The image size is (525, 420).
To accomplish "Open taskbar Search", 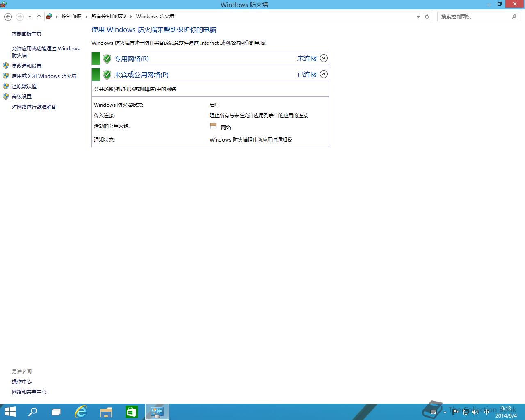I will (x=32, y=412).
